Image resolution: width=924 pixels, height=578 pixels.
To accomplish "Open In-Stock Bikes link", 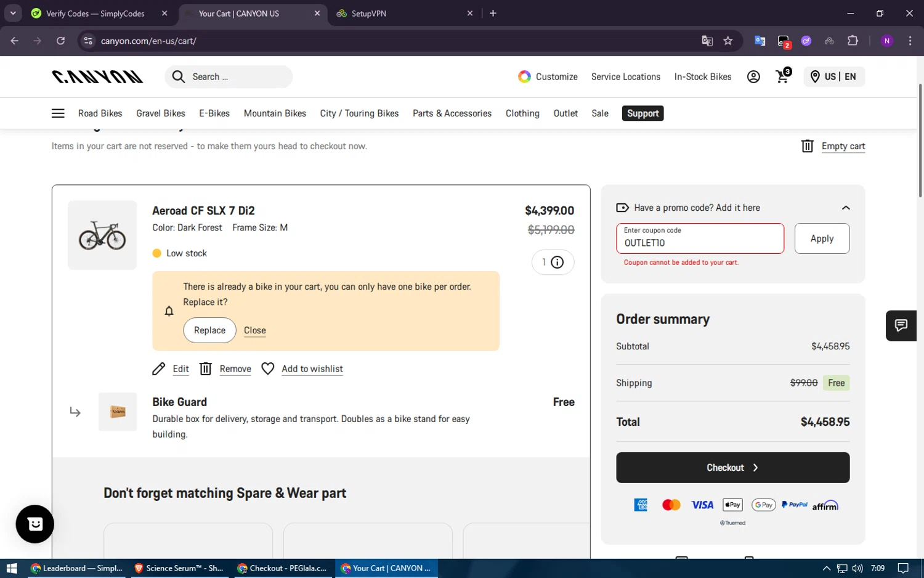I will point(703,76).
